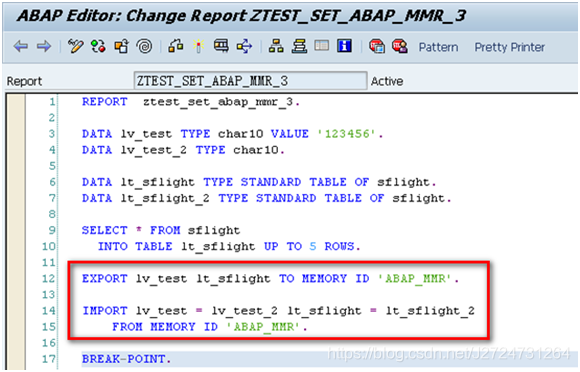Click the Active status text
The width and height of the screenshot is (580, 372).
pos(387,81)
